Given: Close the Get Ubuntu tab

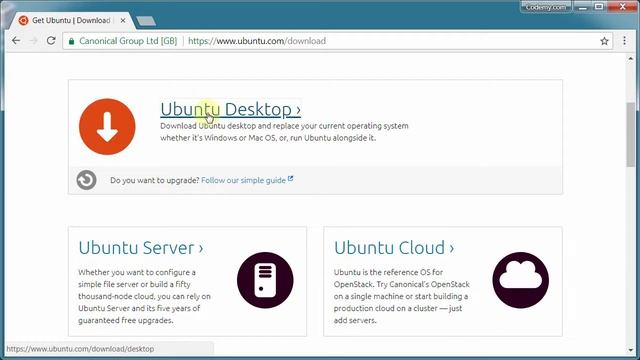Looking at the screenshot, I should 123,20.
